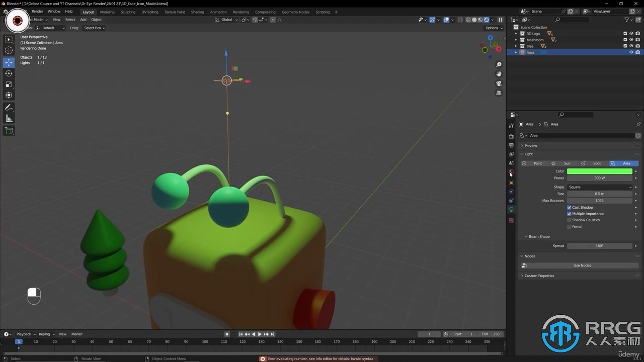Select the Add Cube tool

click(x=9, y=131)
